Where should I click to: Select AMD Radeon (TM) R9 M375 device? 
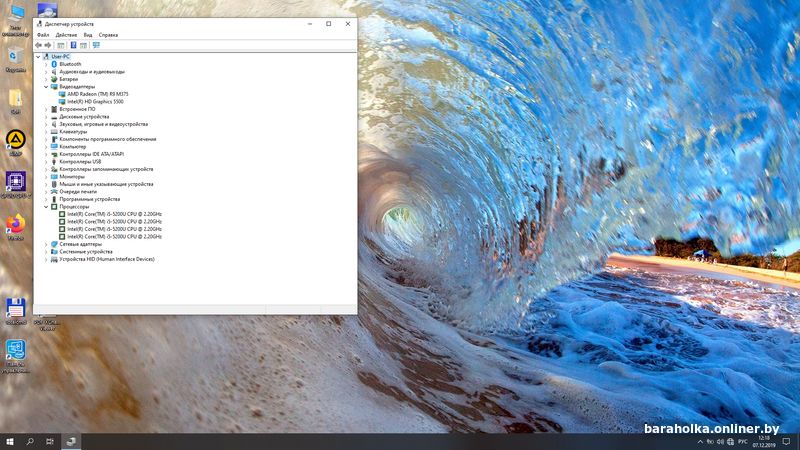tap(97, 94)
